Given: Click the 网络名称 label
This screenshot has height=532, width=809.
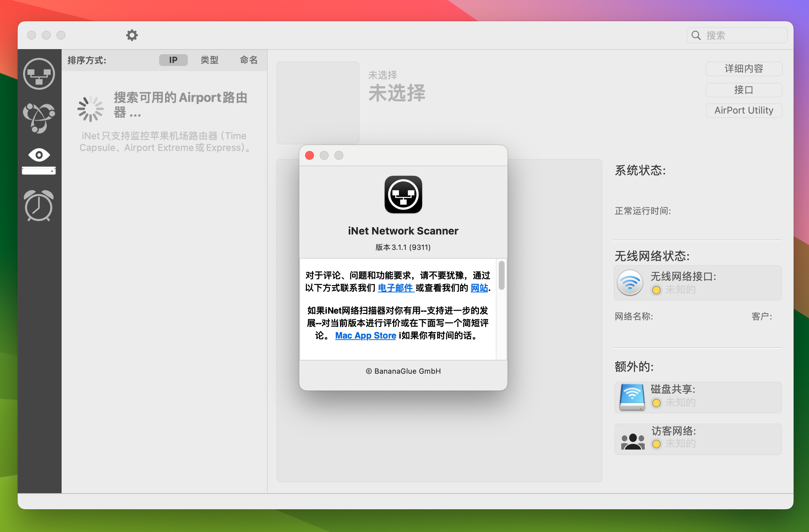Looking at the screenshot, I should [634, 317].
